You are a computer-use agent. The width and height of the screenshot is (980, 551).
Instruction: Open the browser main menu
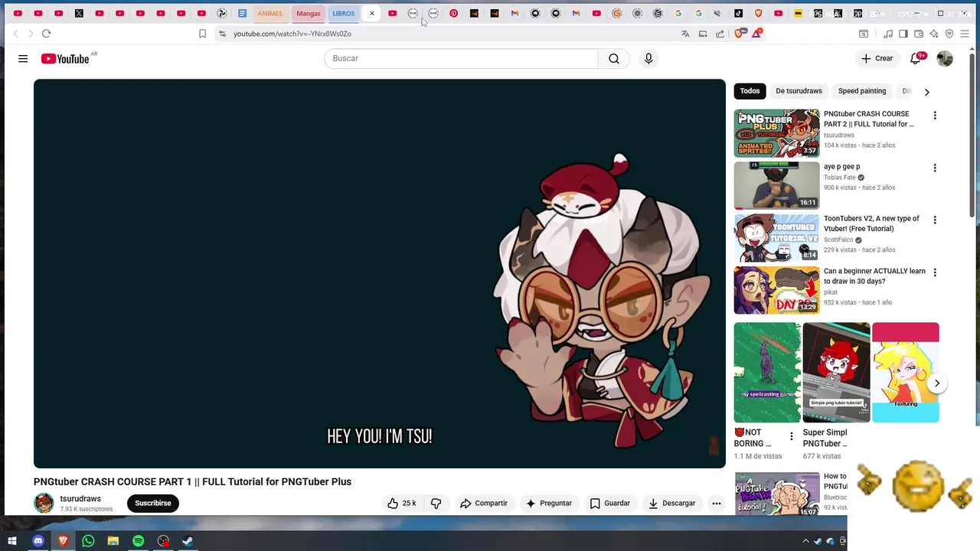(x=965, y=34)
